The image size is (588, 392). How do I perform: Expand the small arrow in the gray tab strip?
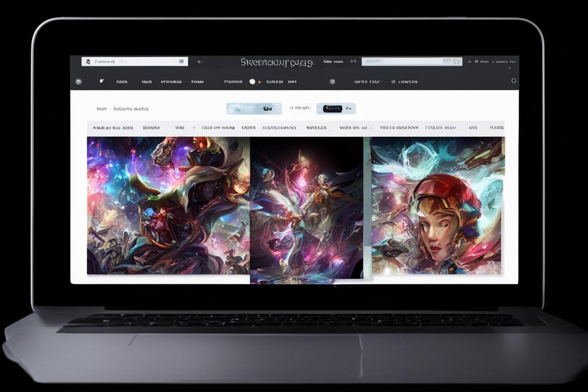194,128
